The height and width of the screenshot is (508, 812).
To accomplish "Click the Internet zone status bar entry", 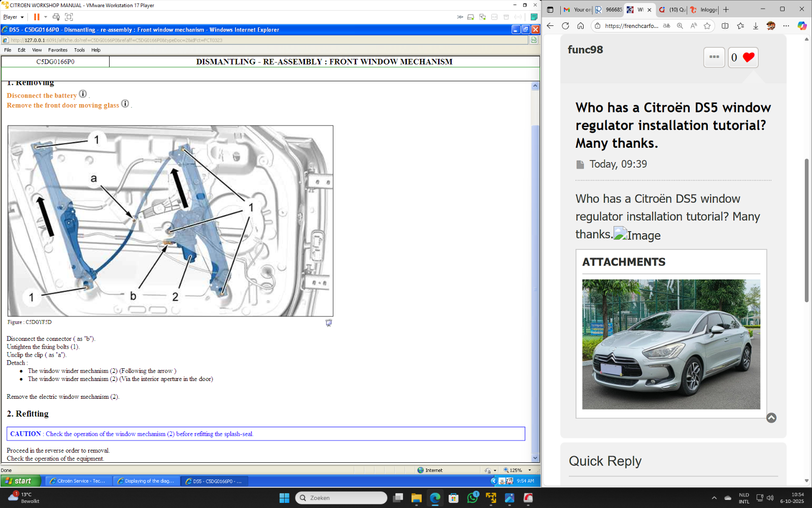I will [x=430, y=470].
